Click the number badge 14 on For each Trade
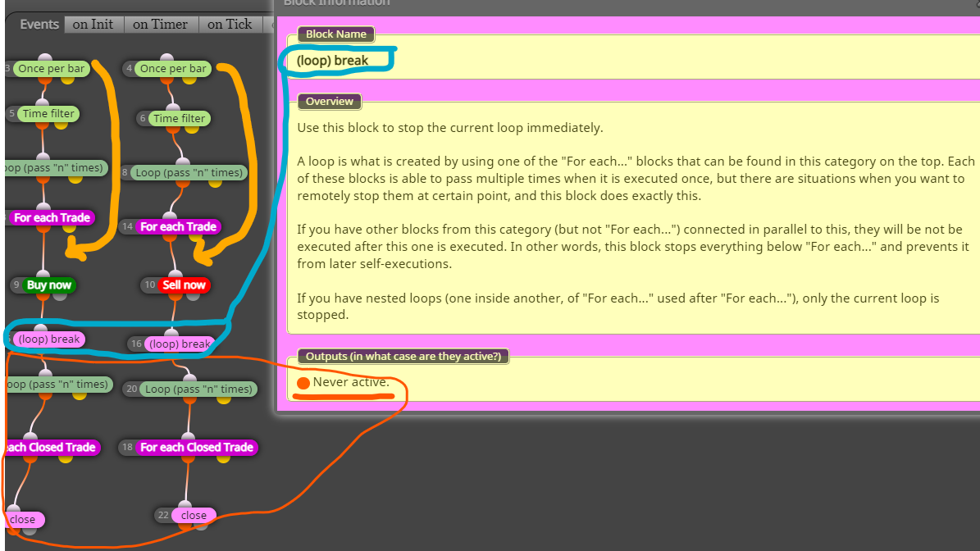Screen dimensions: 980x551 point(127,227)
